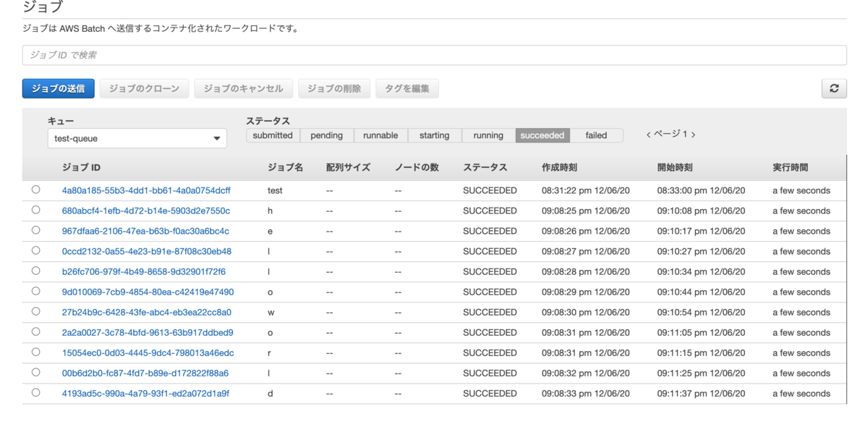Click the ジョブ ID column header
Image resolution: width=868 pixels, height=427 pixels.
(x=81, y=167)
